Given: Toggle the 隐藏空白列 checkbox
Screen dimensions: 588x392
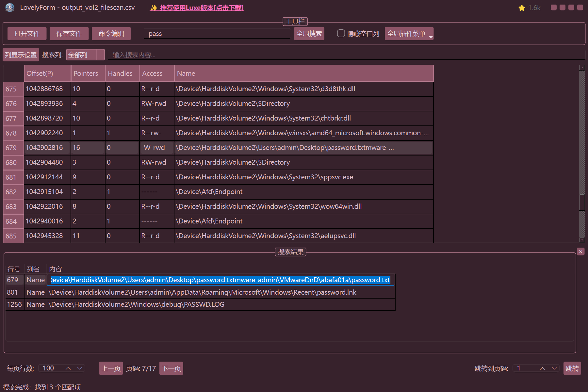Looking at the screenshot, I should coord(341,34).
